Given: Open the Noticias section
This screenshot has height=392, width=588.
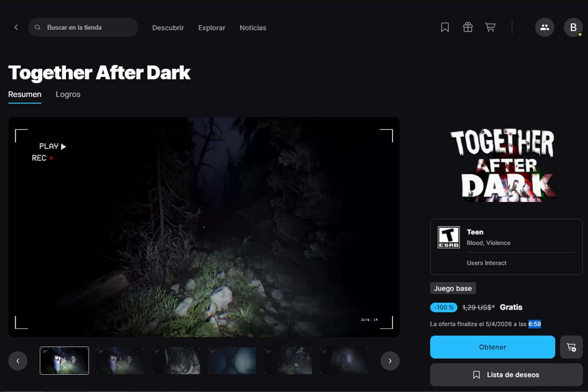Looking at the screenshot, I should click(x=253, y=28).
